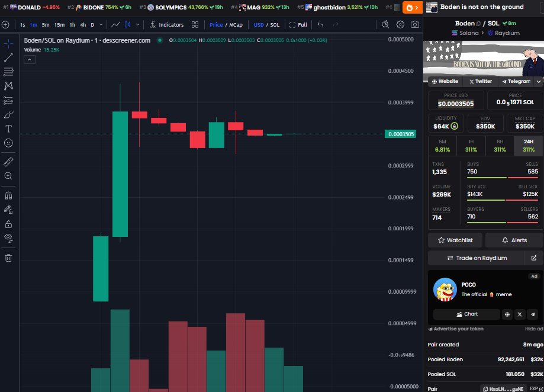Image resolution: width=544 pixels, height=392 pixels.
Task: Select the trend line drawing tool
Action: (x=8, y=57)
